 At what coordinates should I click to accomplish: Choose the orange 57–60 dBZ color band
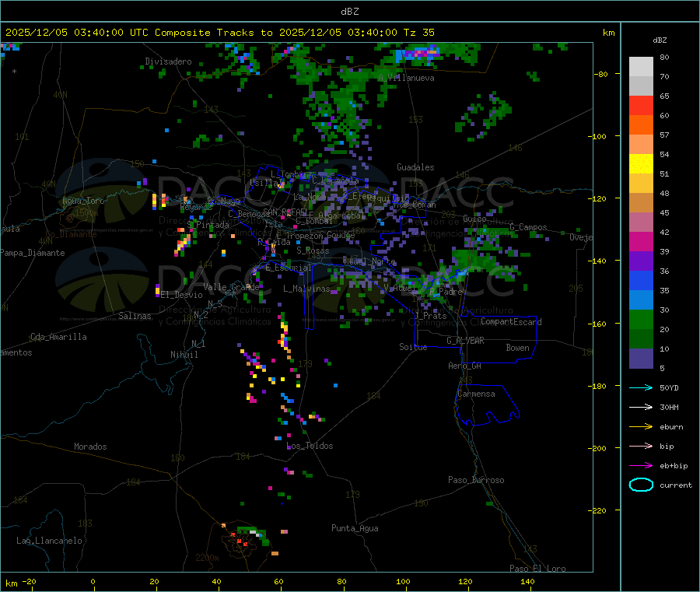(x=641, y=125)
